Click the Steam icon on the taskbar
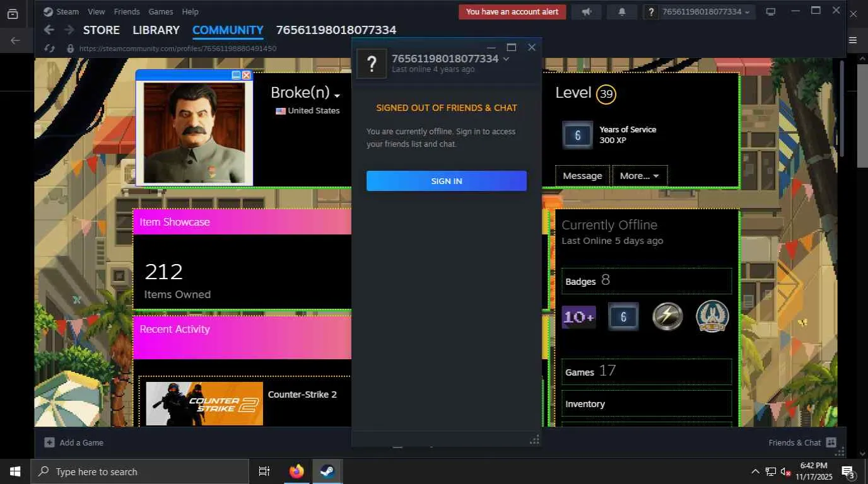This screenshot has height=484, width=868. coord(327,471)
